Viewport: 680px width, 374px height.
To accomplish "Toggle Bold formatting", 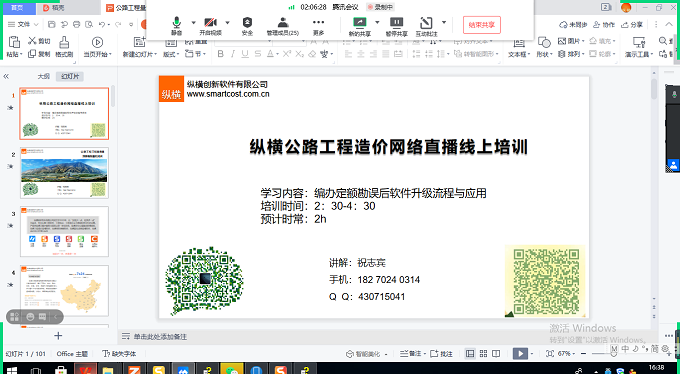I will 220,54.
